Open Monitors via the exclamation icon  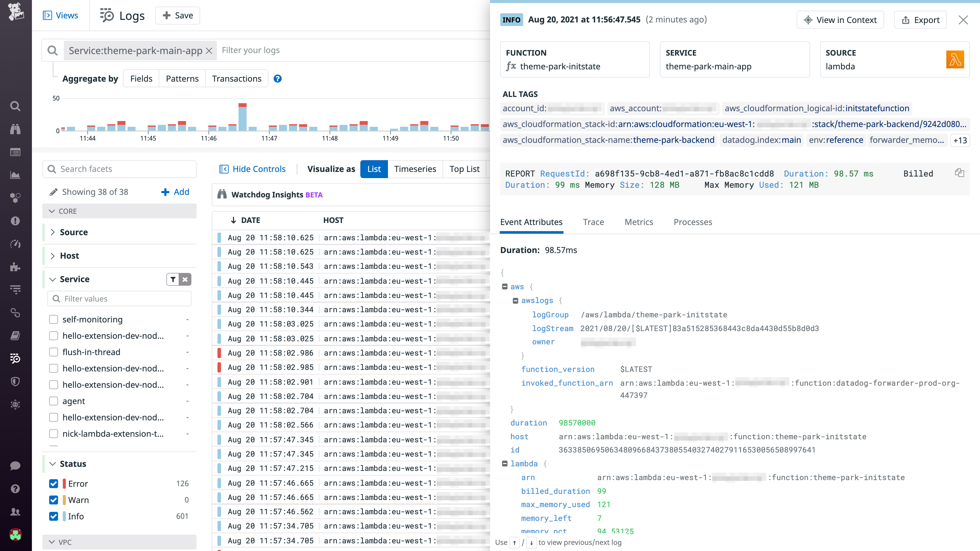click(15, 221)
